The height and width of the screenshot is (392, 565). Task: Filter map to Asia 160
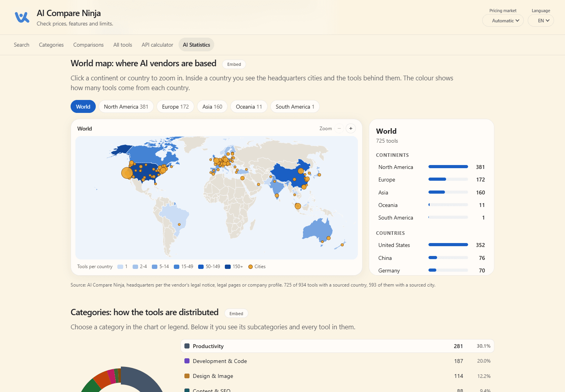coord(212,107)
